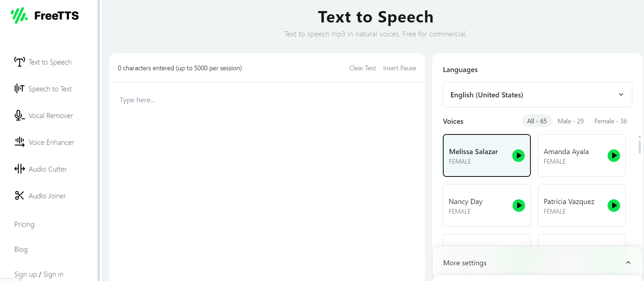Open the English (United States) language dropdown
Screen dimensions: 644x281
point(537,95)
